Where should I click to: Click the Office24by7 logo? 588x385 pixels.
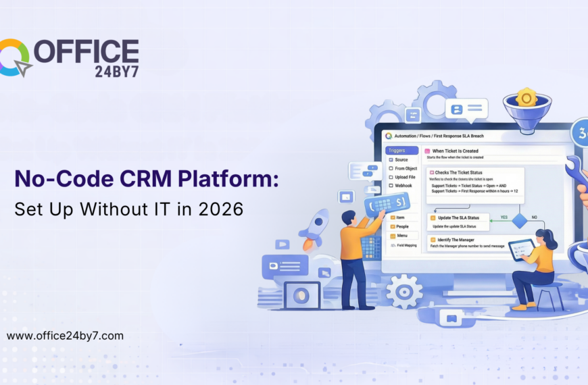70,58
